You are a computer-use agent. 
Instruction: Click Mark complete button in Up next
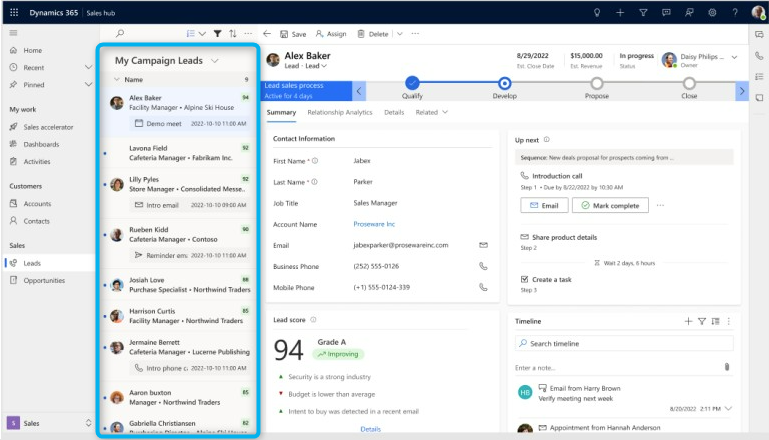(x=610, y=206)
